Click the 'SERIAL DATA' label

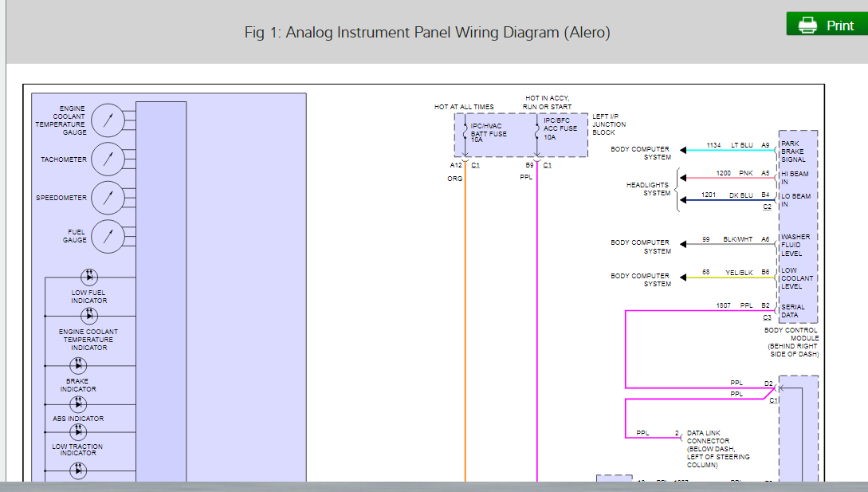tap(793, 311)
